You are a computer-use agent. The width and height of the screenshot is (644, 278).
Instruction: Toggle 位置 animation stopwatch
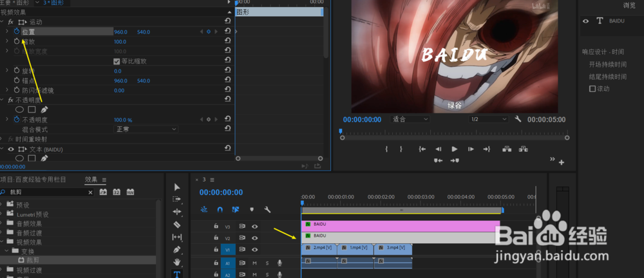coord(17,31)
